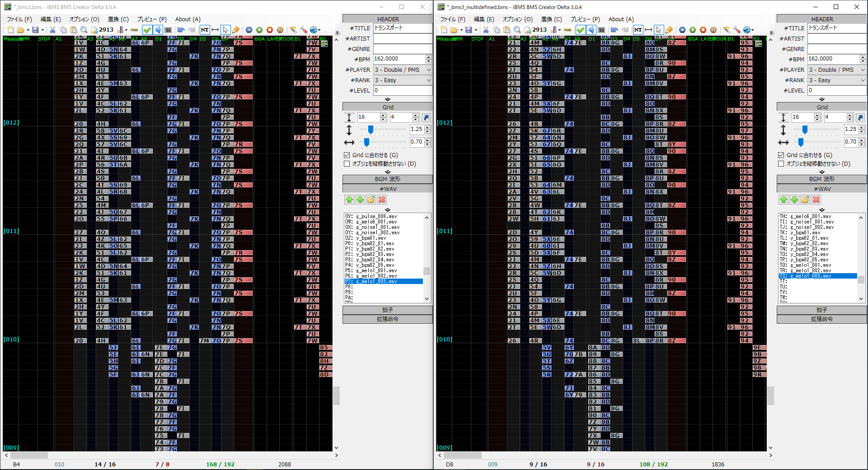Save the _bms3_multidefined.bms chart
Screen dimensions: 868x470
point(469,30)
